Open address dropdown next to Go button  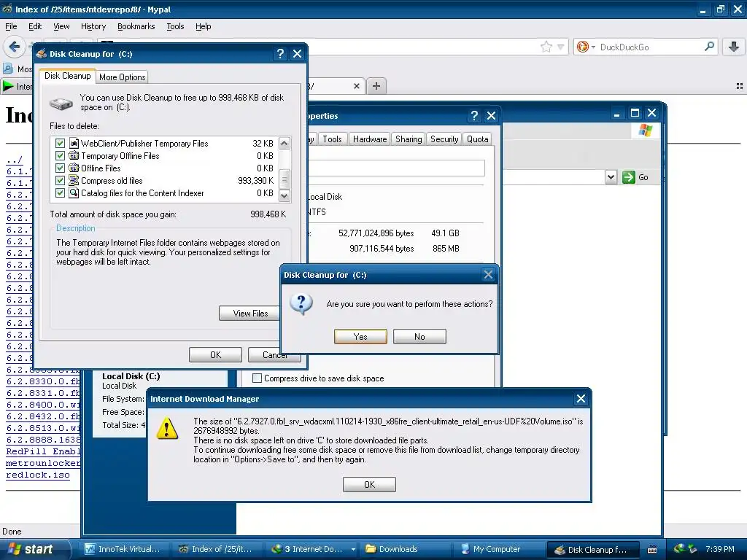(611, 177)
